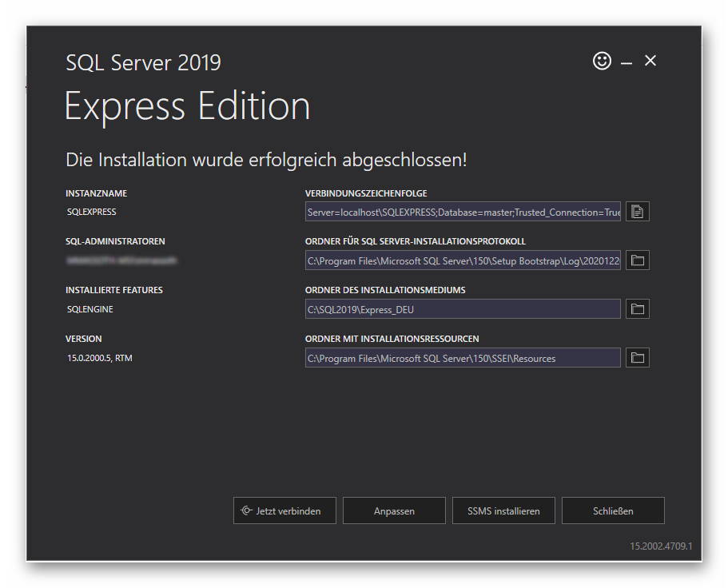Copy the Verbindungszeichenfolge connection string

637,211
